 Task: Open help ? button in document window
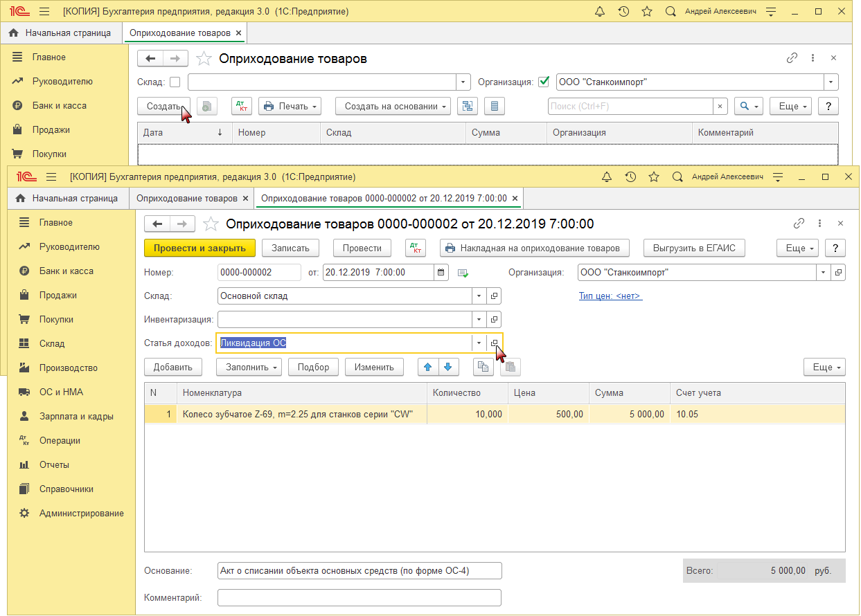pos(835,248)
